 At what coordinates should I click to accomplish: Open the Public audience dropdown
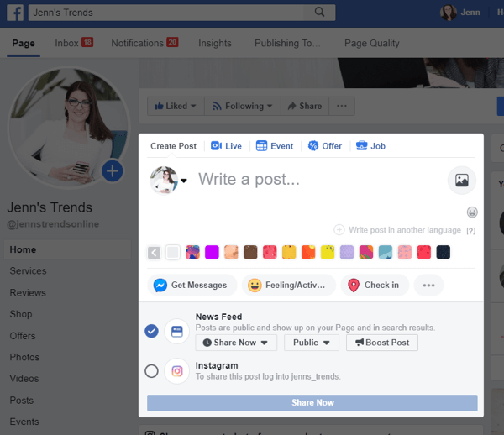311,343
